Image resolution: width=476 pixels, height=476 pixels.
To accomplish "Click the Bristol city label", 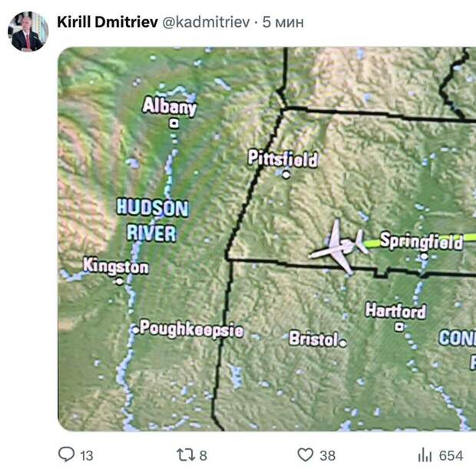I will pyautogui.click(x=313, y=339).
